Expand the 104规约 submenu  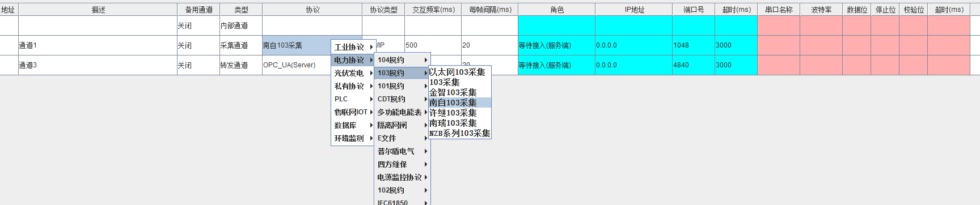[402, 60]
